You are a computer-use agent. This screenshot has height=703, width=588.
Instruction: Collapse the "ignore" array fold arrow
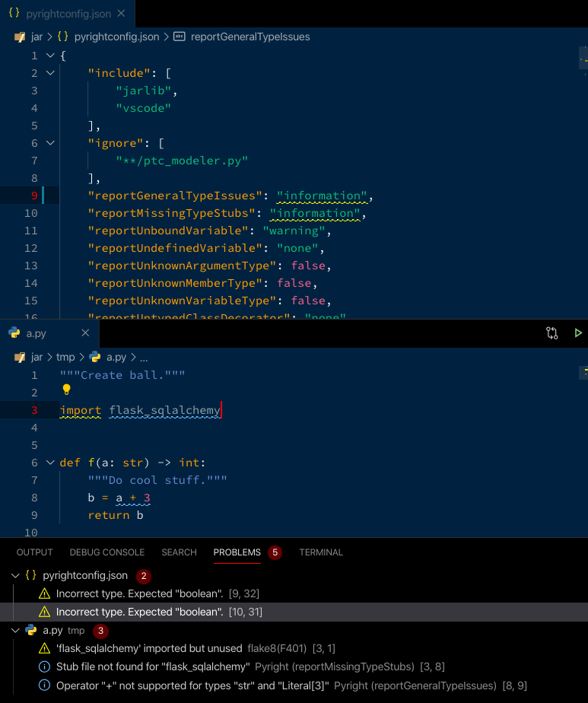click(50, 143)
